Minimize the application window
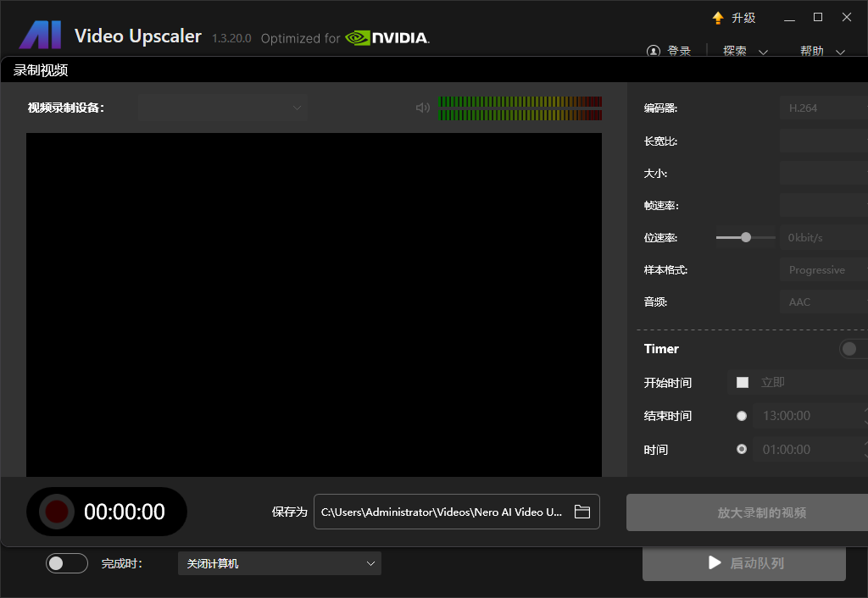868x598 pixels. (x=789, y=19)
